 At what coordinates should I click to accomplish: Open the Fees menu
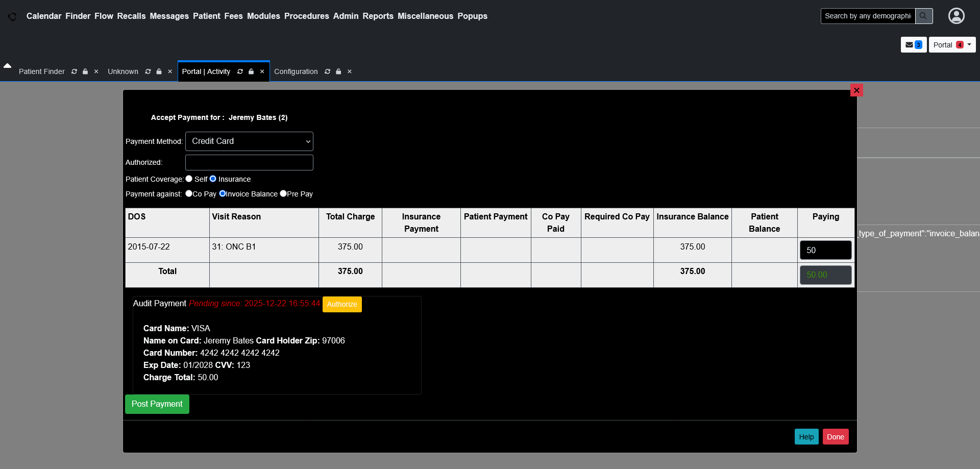(233, 16)
